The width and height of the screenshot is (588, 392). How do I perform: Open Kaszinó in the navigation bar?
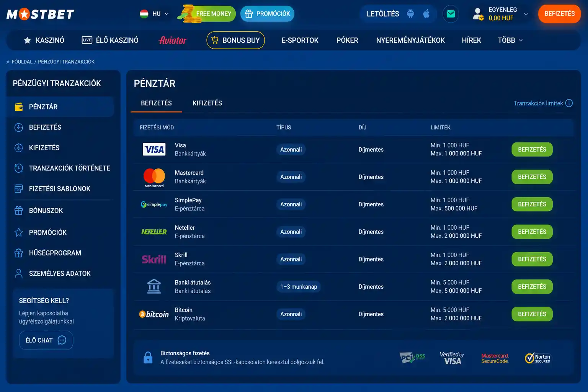pyautogui.click(x=44, y=40)
